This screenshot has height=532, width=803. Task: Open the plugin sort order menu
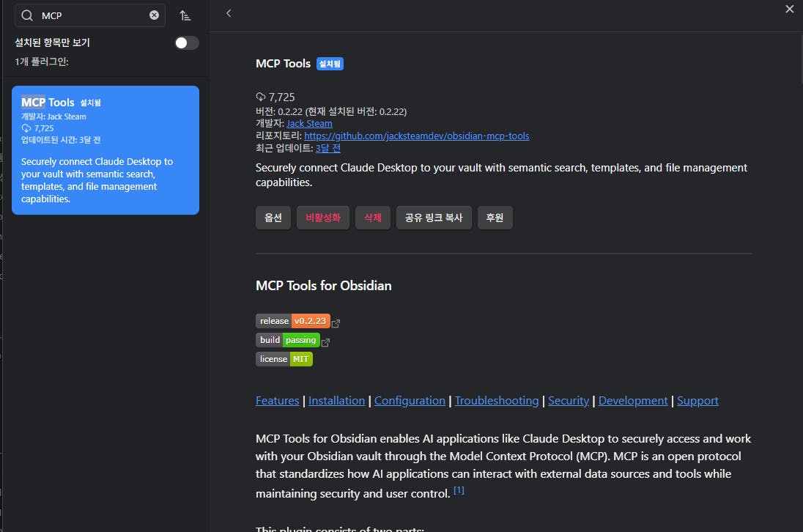(x=185, y=16)
